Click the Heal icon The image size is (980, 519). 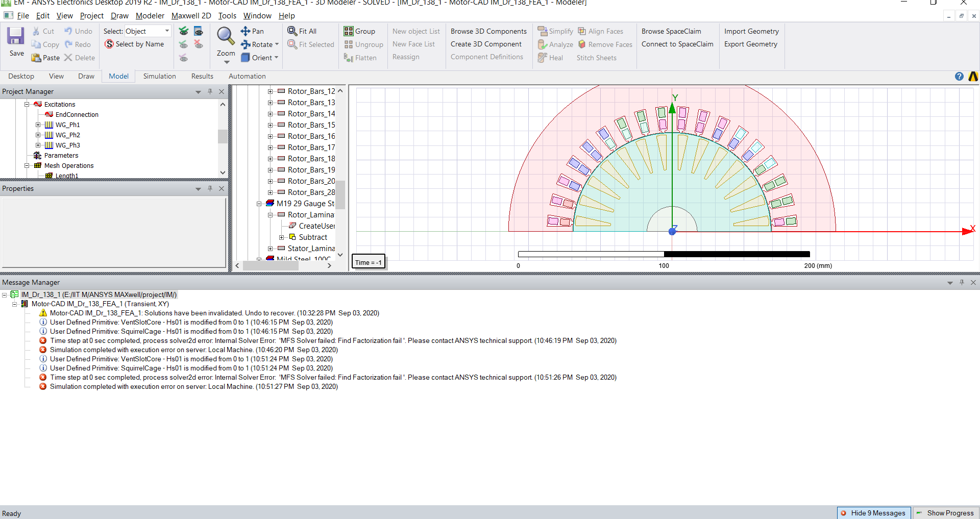542,58
